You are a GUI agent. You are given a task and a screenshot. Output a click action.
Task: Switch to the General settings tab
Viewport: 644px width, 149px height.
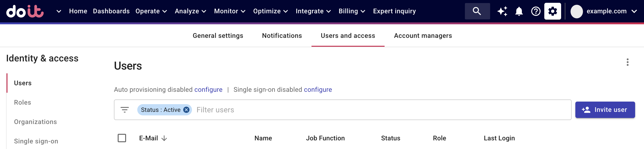(x=218, y=36)
